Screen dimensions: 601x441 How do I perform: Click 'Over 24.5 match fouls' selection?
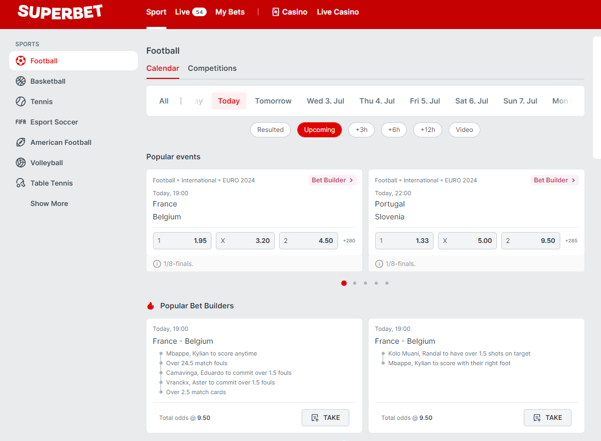tap(197, 363)
